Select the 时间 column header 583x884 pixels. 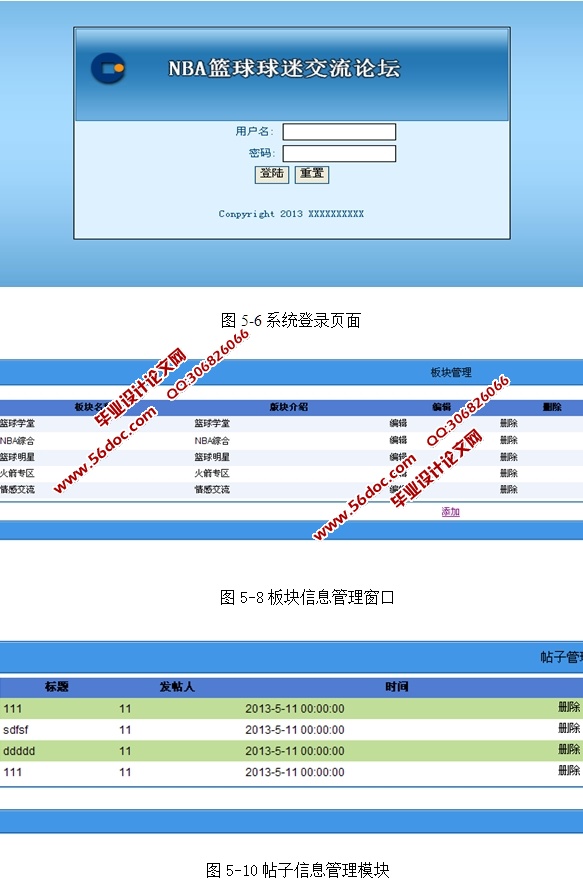397,687
